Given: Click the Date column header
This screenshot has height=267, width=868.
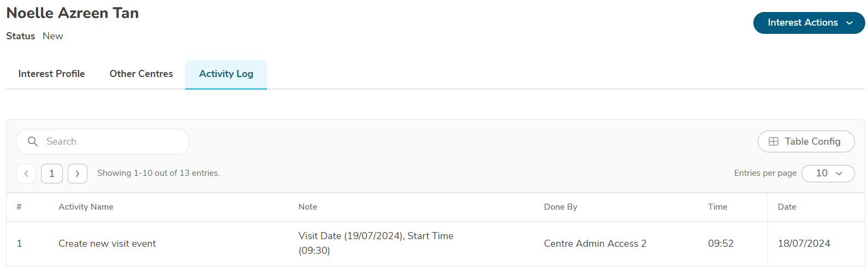Looking at the screenshot, I should click(787, 207).
